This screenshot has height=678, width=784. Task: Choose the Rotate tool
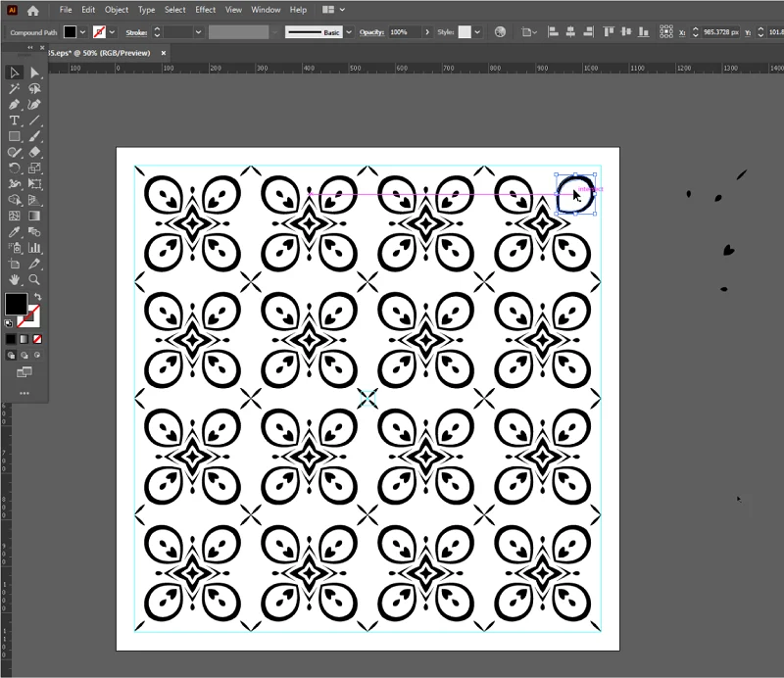(x=14, y=168)
